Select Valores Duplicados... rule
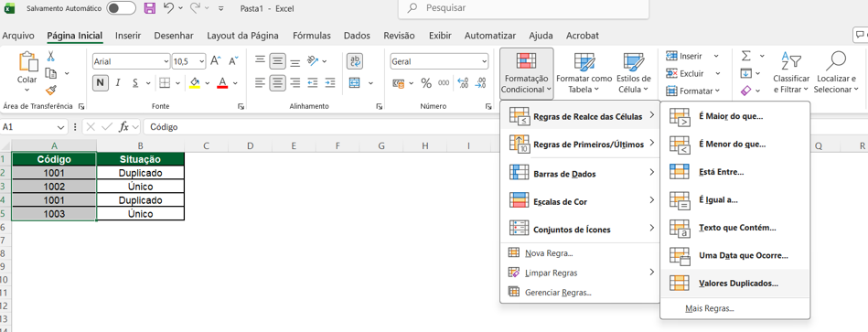The height and width of the screenshot is (332, 868). click(x=734, y=283)
